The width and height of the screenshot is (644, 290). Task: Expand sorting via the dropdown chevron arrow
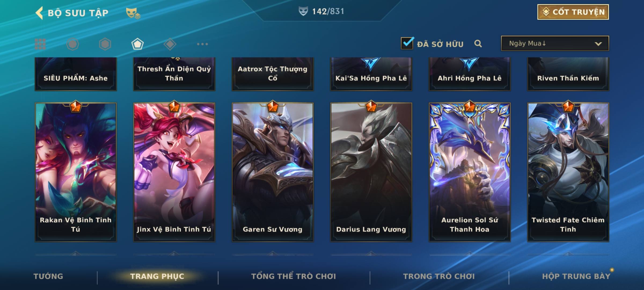click(x=598, y=44)
